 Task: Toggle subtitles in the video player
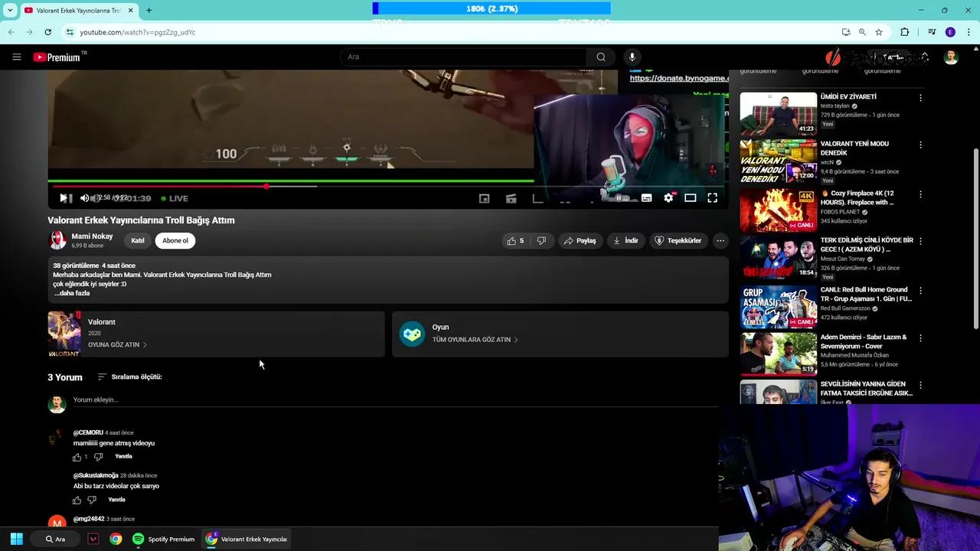646,198
